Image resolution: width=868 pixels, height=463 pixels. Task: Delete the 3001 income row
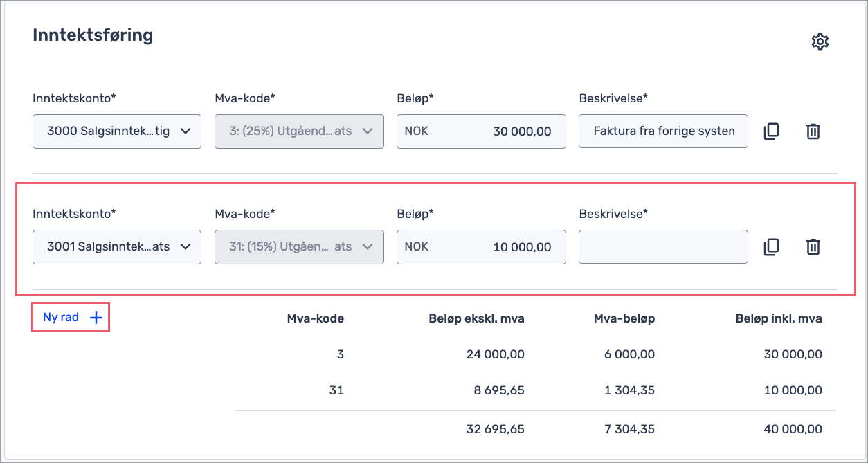point(813,246)
